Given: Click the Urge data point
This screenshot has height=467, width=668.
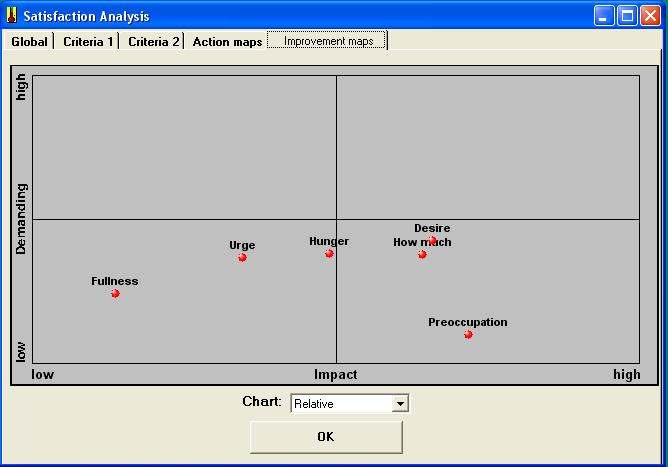Looking at the screenshot, I should click(x=242, y=257).
